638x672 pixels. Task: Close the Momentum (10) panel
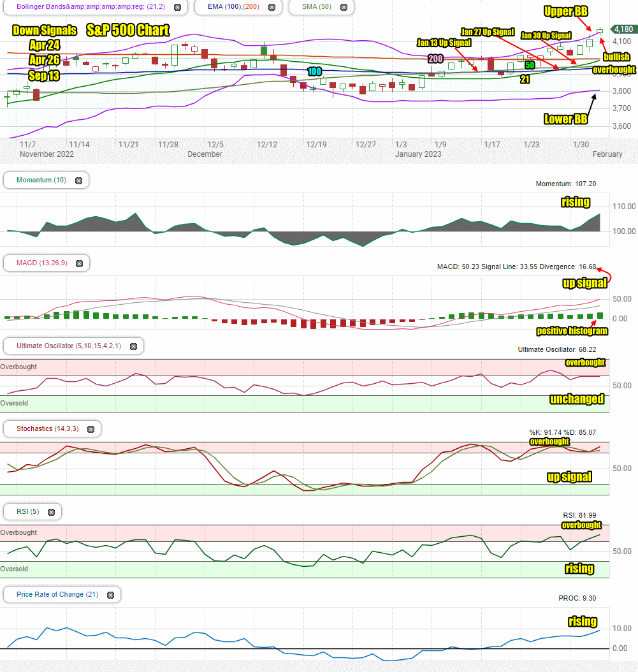pyautogui.click(x=79, y=181)
